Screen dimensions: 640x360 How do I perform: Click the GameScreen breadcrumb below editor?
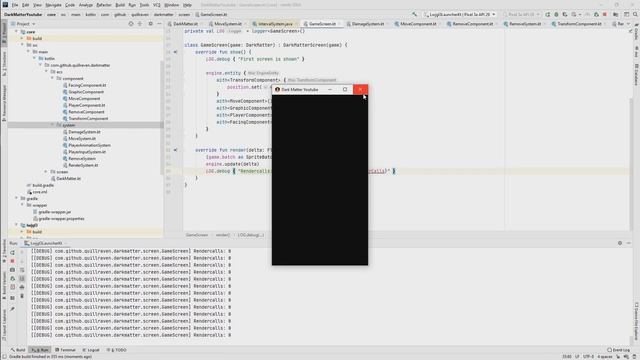197,235
